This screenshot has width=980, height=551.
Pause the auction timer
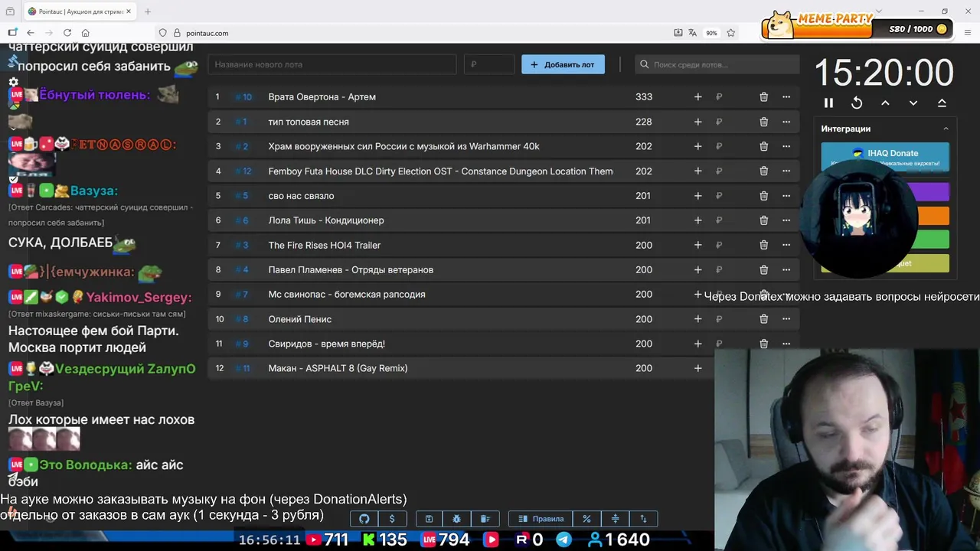828,103
